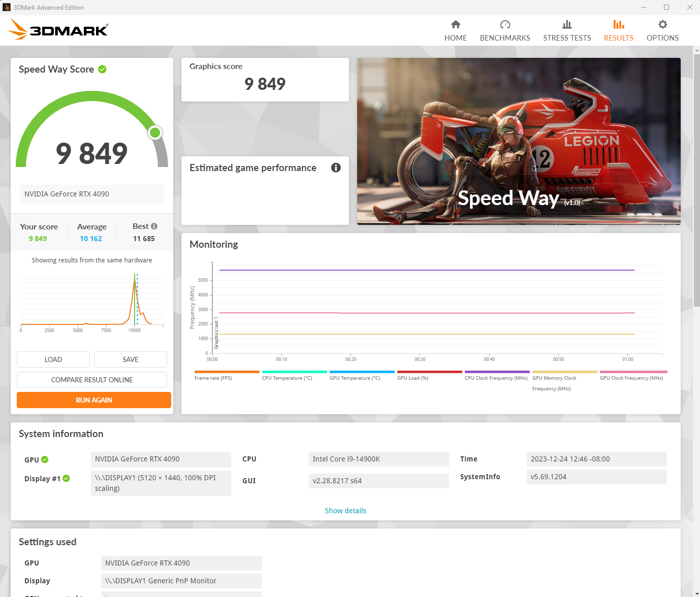Click the scrollbar up arrow
Screen dimensions: 700x597
coord(696,50)
